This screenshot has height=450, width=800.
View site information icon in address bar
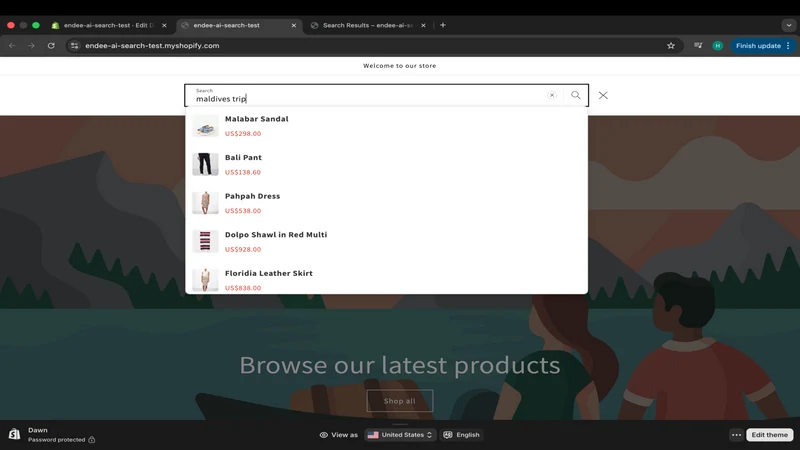click(x=74, y=45)
